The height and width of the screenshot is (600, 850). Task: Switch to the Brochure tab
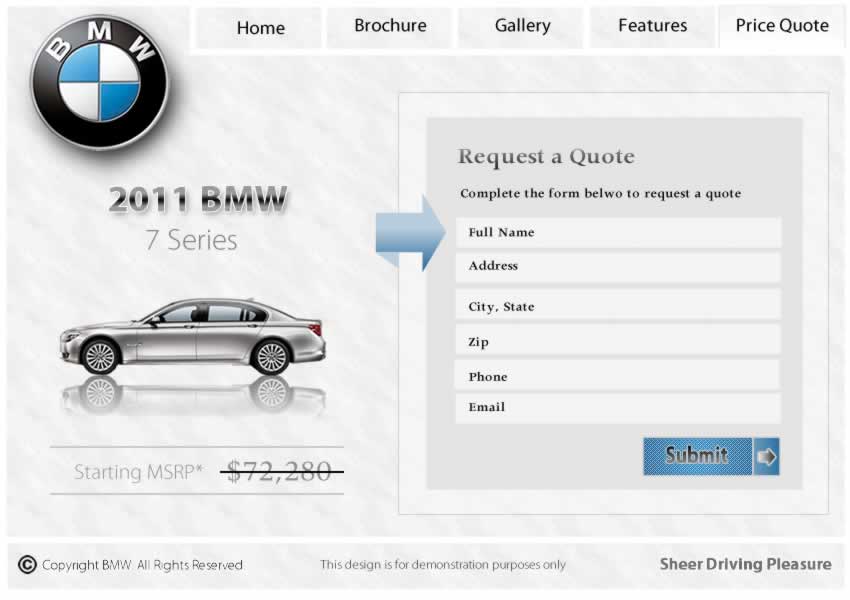390,26
